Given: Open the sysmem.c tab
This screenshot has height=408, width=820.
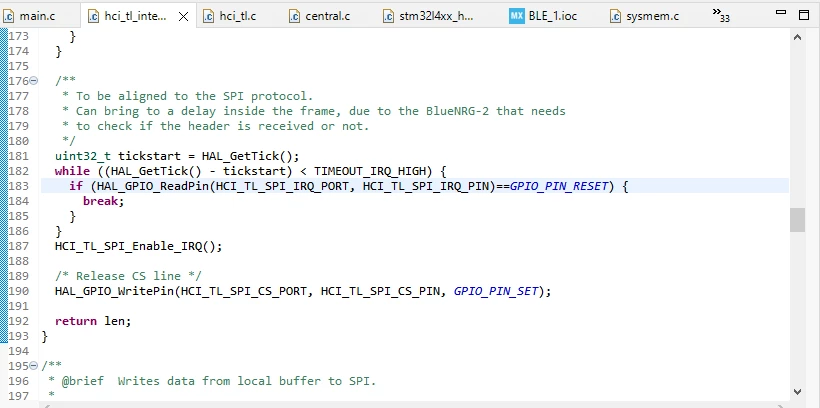Looking at the screenshot, I should 645,16.
